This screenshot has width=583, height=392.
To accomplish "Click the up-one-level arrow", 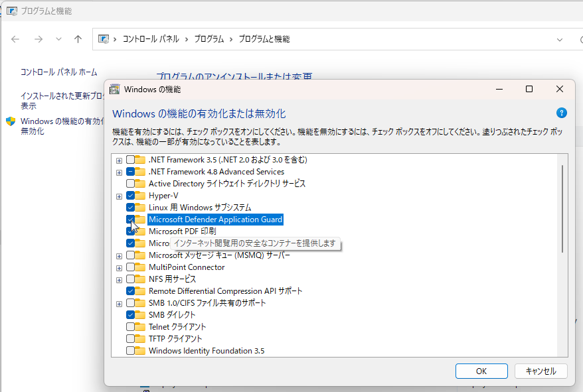I will point(78,39).
